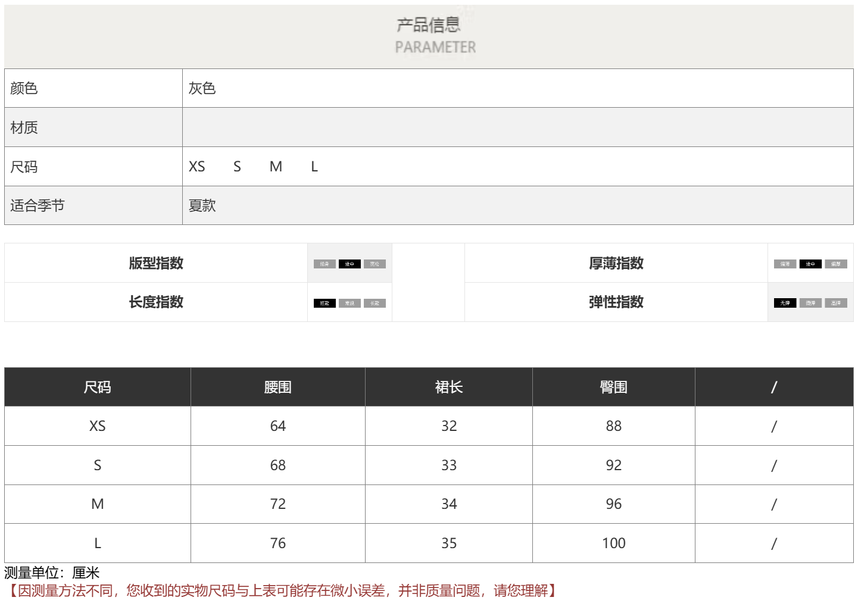This screenshot has width=858, height=616.
Task: Click hip value 88
Action: pos(614,426)
